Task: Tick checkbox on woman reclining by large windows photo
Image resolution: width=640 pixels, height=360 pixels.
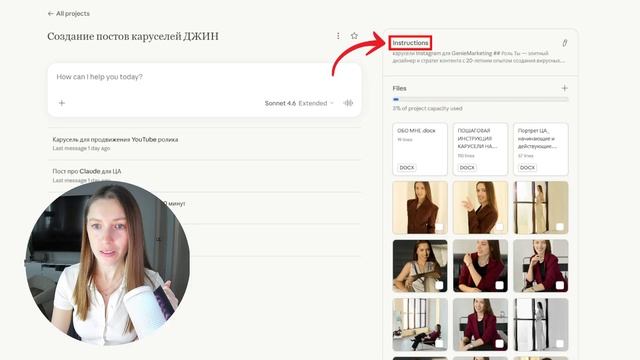Action: tap(439, 344)
